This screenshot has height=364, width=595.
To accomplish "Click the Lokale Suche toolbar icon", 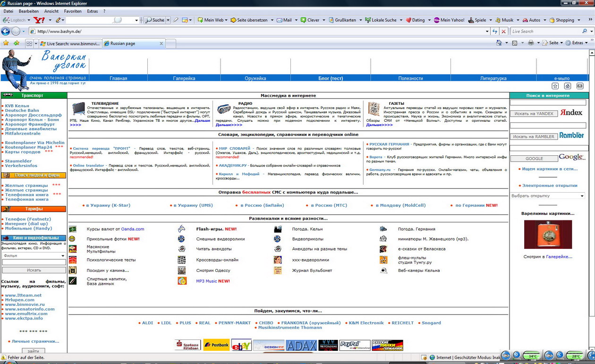I will pos(368,20).
